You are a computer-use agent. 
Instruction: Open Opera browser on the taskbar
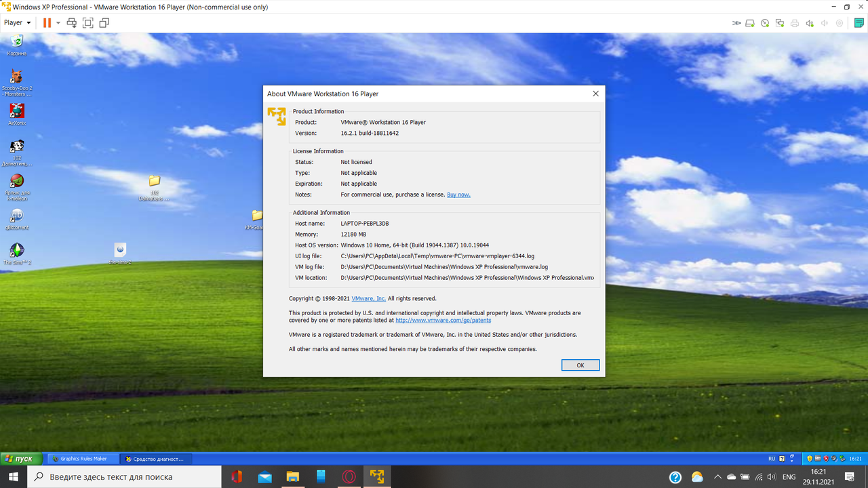(x=349, y=477)
